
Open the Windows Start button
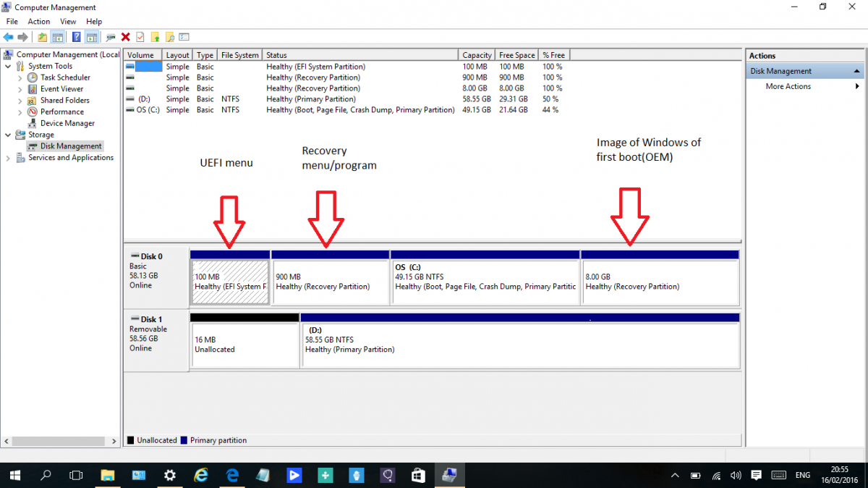click(14, 476)
